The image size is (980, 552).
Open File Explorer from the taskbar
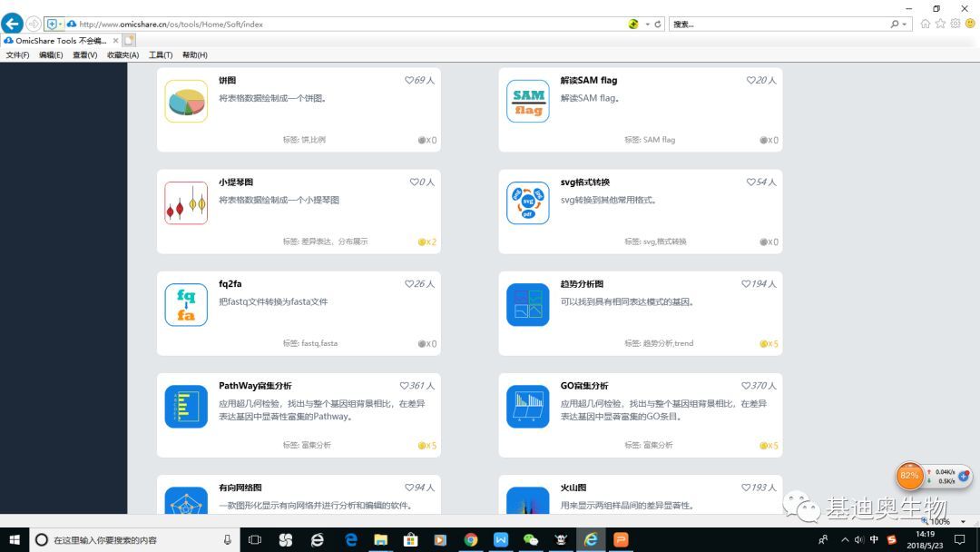[380, 539]
